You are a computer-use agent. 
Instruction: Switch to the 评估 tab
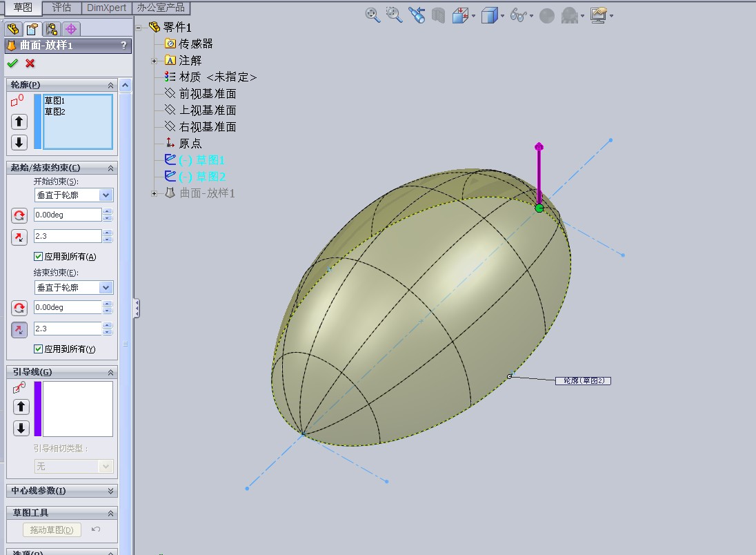click(61, 7)
